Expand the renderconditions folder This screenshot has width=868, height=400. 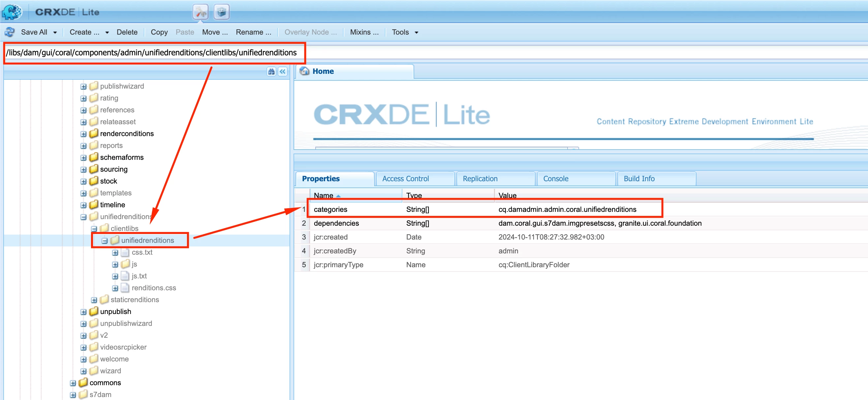click(83, 134)
